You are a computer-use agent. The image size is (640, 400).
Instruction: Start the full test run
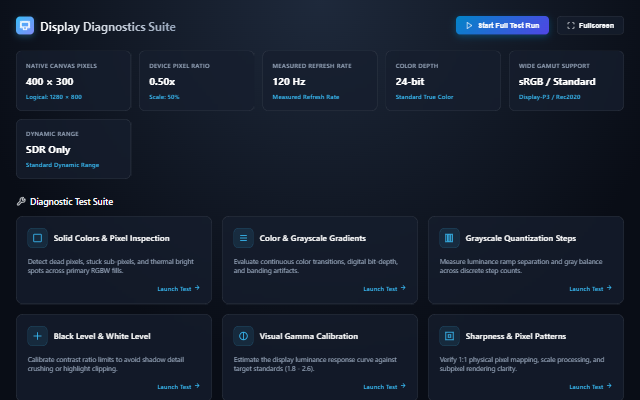[502, 25]
